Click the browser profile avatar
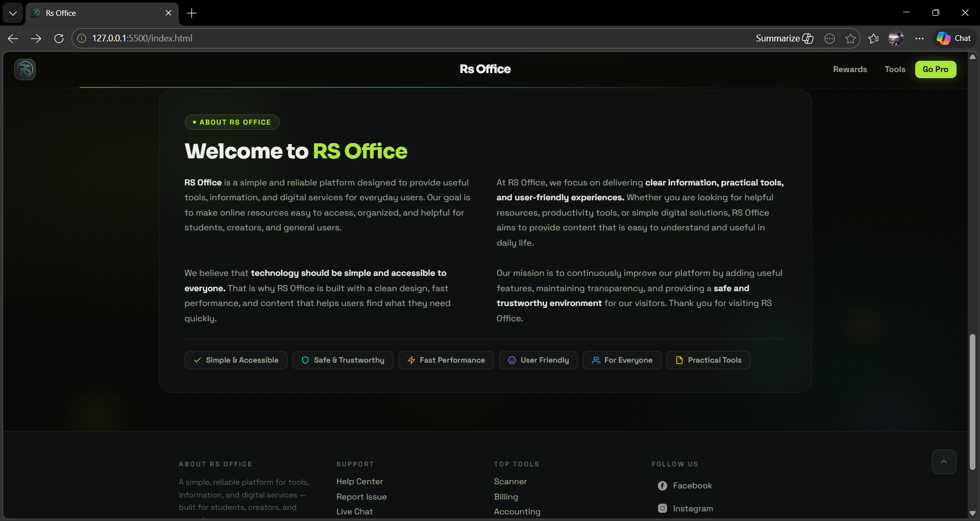980x521 pixels. 896,38
